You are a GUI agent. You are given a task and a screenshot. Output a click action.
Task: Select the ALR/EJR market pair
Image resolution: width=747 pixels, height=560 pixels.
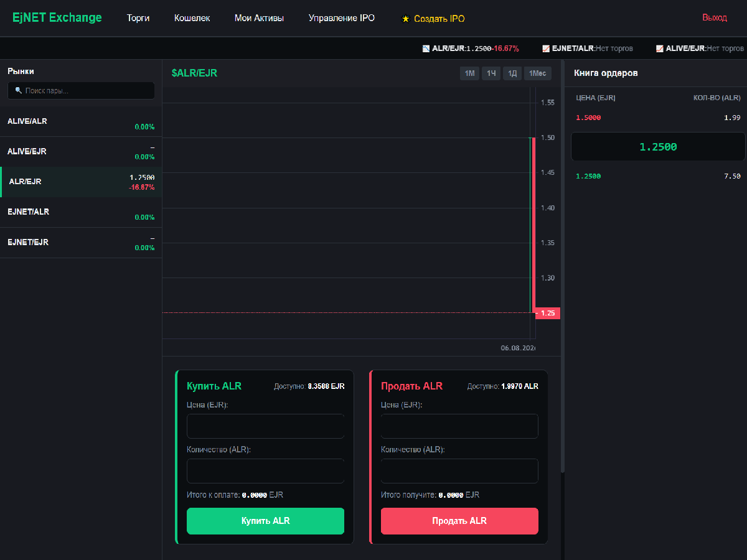81,182
